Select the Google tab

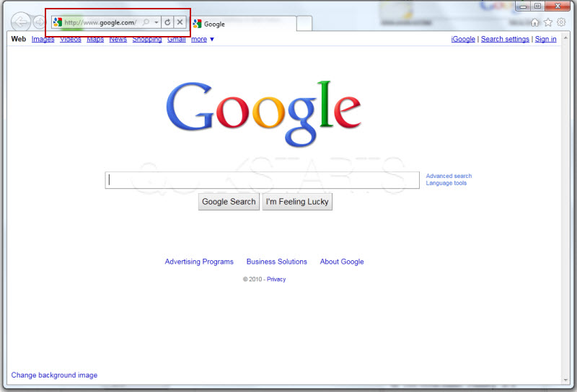click(x=244, y=24)
